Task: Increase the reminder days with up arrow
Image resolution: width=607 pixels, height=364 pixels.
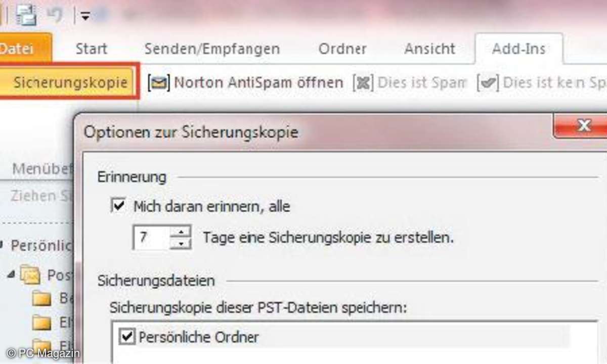Action: click(181, 232)
